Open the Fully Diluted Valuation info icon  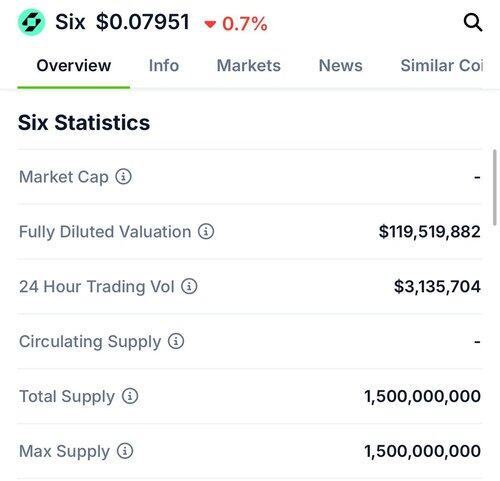click(206, 231)
